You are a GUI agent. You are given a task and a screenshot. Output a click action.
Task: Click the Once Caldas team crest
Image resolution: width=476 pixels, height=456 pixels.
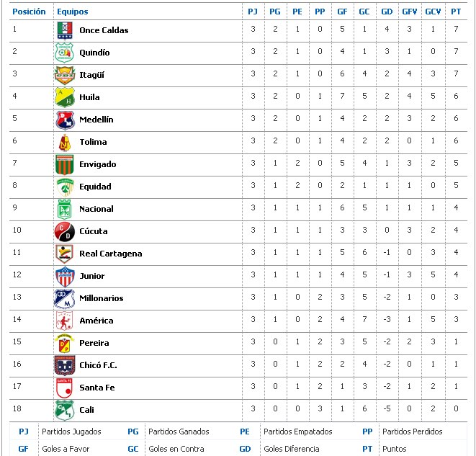click(x=65, y=31)
